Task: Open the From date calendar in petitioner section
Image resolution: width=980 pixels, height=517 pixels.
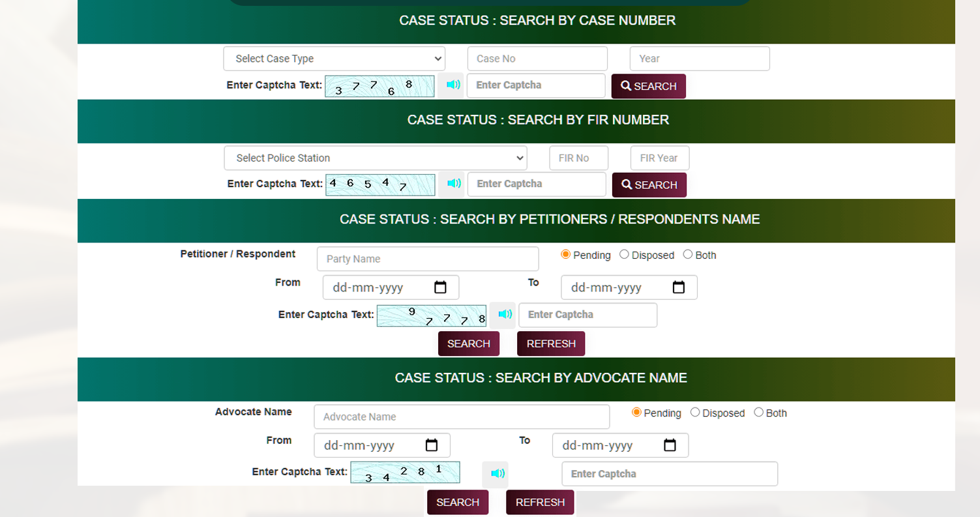Action: 441,287
